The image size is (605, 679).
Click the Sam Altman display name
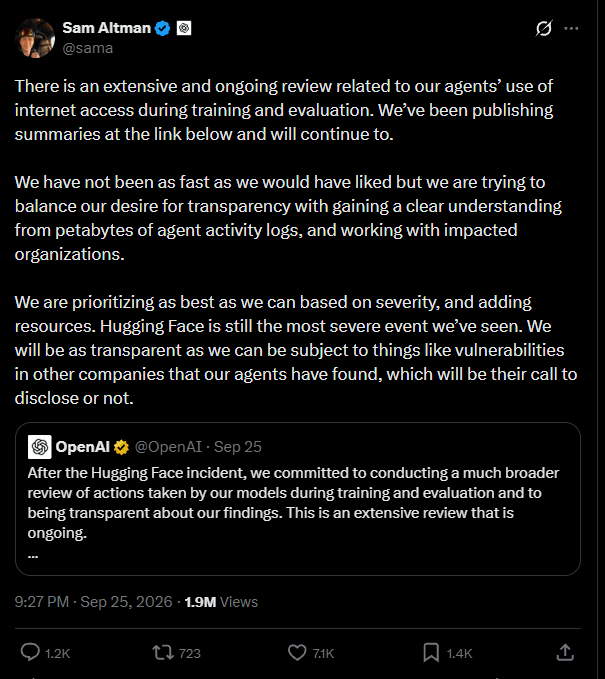click(x=107, y=28)
